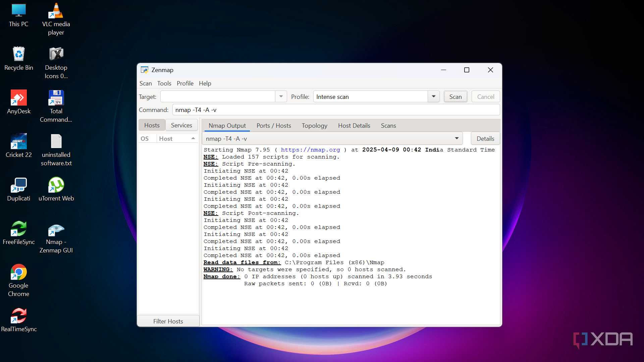Open the Profile menu
Viewport: 644px width, 362px height.
(x=185, y=83)
